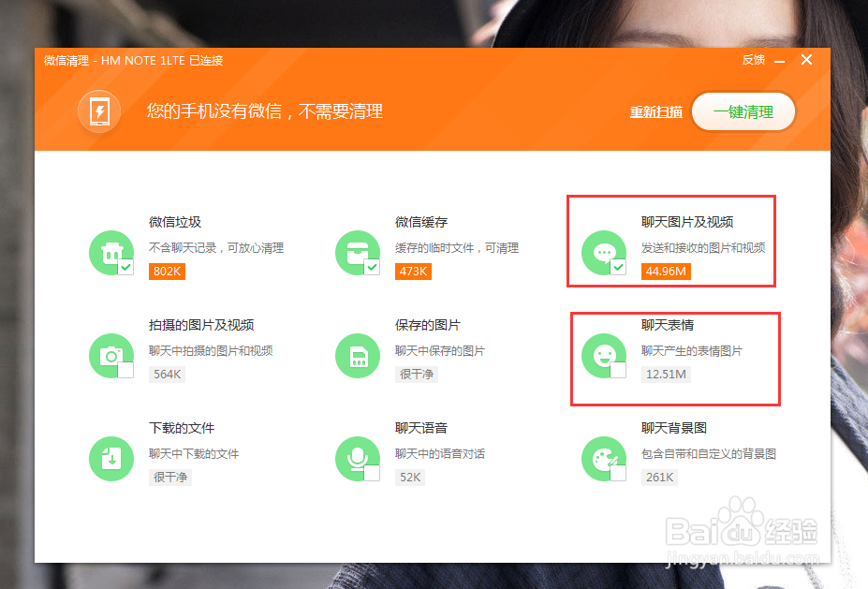The height and width of the screenshot is (589, 868).
Task: Minimize the 微信清理 window
Action: click(x=779, y=61)
